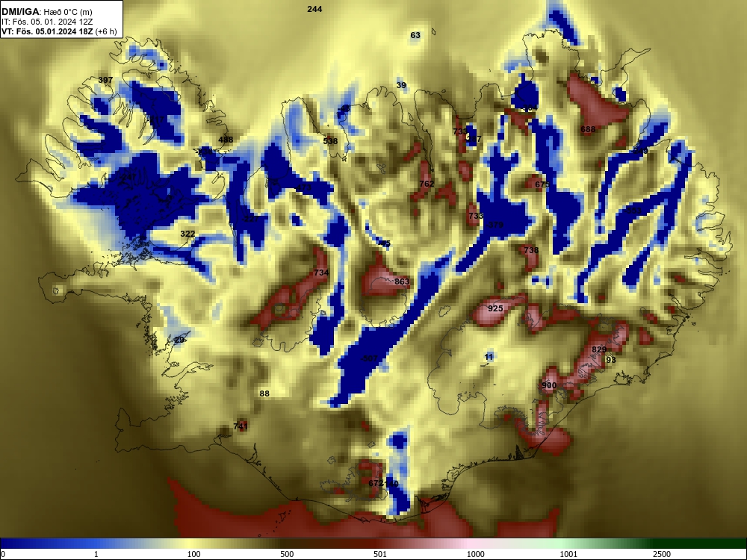Click the map value 925
The width and height of the screenshot is (747, 560).
pyautogui.click(x=495, y=308)
